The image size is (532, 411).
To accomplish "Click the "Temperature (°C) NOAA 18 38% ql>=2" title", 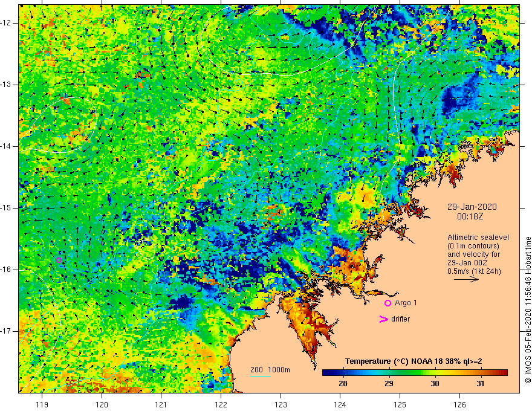I will pyautogui.click(x=414, y=361).
